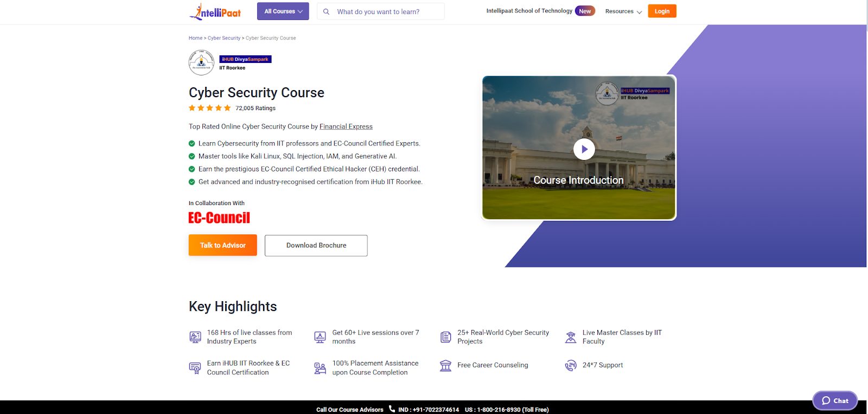Click 'Free Career Counseling' text
This screenshot has width=868, height=414.
click(493, 365)
